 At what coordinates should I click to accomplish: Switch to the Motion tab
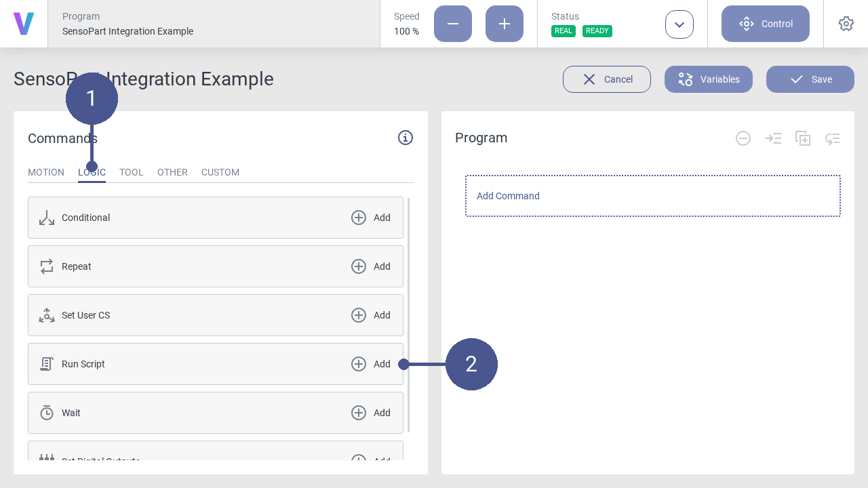tap(46, 172)
